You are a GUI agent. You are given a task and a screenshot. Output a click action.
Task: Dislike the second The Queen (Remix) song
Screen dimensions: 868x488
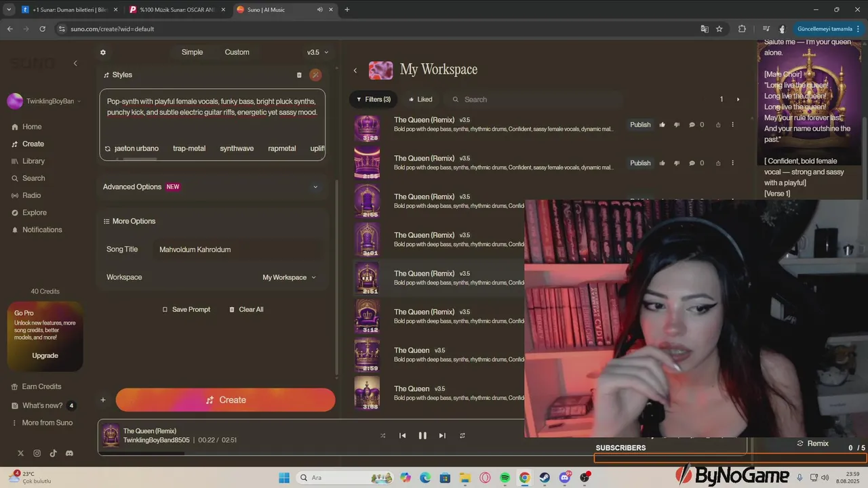pyautogui.click(x=676, y=163)
